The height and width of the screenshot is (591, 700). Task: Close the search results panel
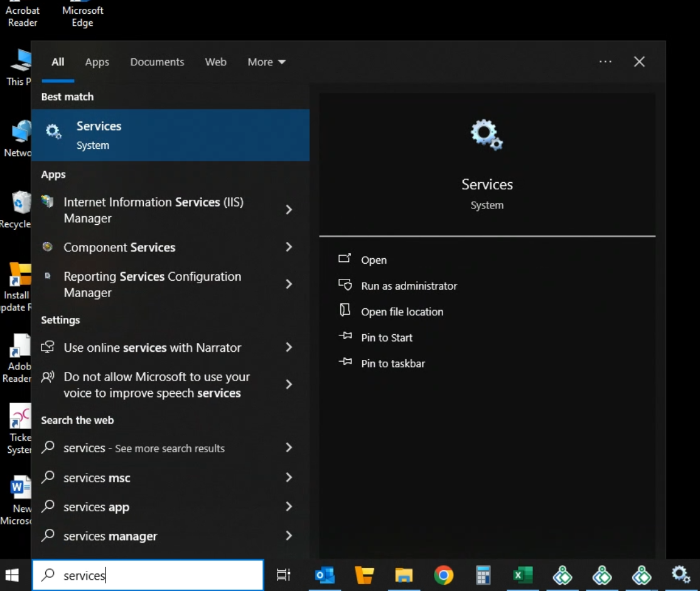coord(639,62)
